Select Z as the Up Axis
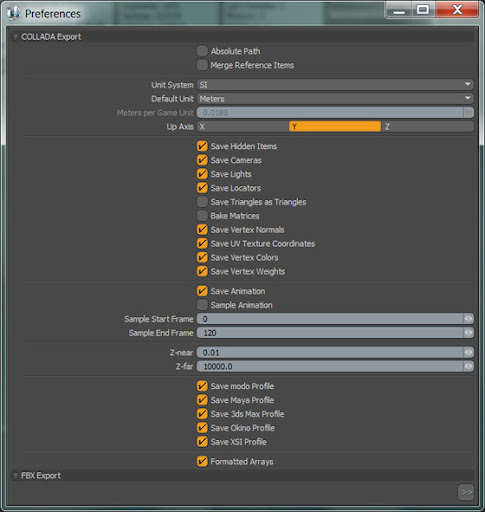The width and height of the screenshot is (485, 512). (427, 127)
